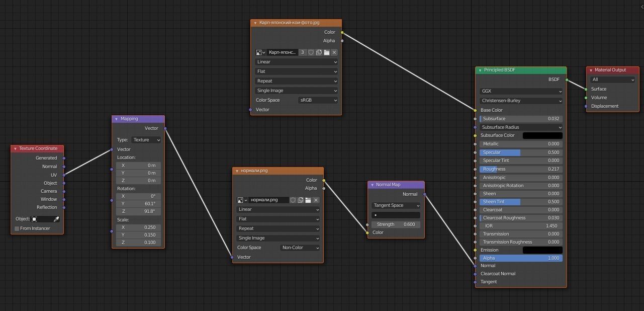Image resolution: width=644 pixels, height=311 pixels.
Task: Open image browser in Карп-японский-кои-фото.jpg node
Action: click(260, 52)
